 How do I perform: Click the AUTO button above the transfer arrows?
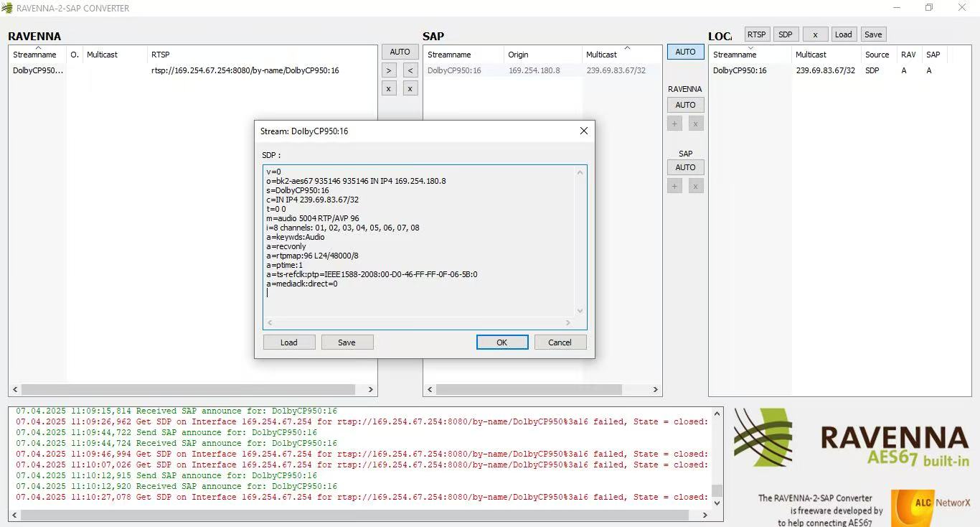point(400,52)
